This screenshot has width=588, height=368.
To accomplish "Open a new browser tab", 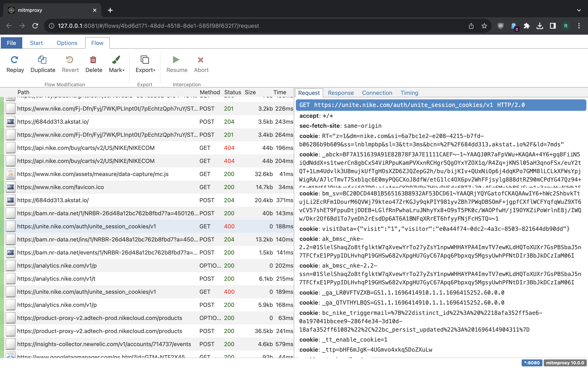I will click(x=110, y=10).
